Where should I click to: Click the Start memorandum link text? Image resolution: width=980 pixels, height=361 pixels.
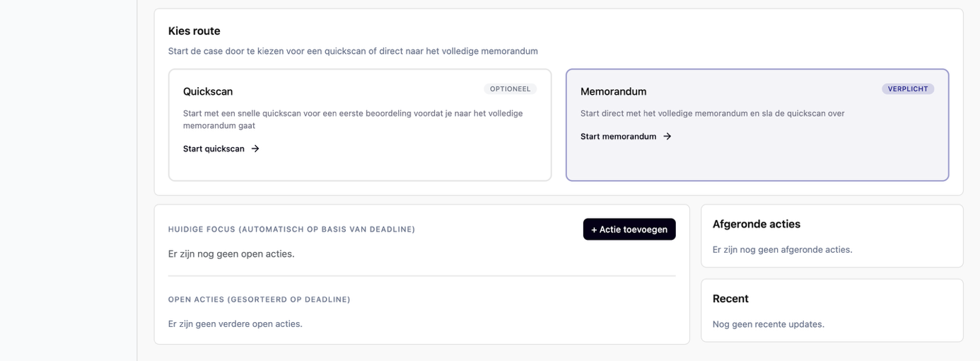coord(618,137)
